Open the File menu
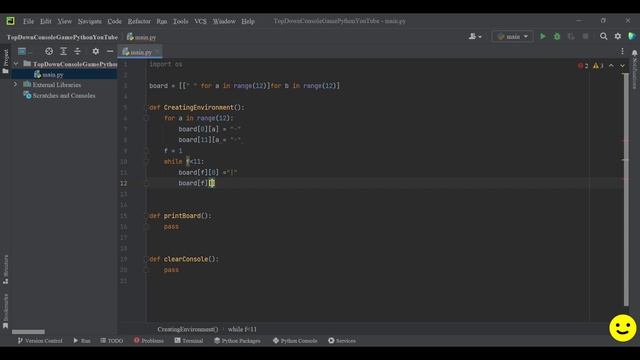The height and width of the screenshot is (360, 640). 28,21
